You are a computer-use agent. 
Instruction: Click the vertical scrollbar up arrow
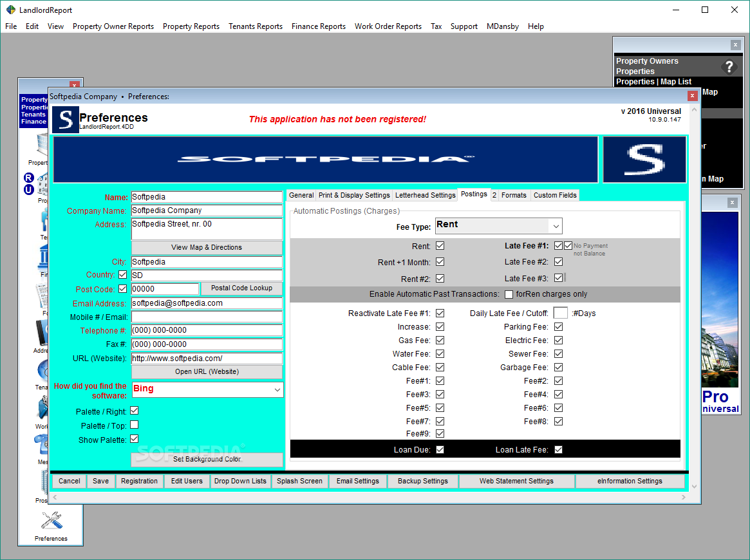pos(694,110)
